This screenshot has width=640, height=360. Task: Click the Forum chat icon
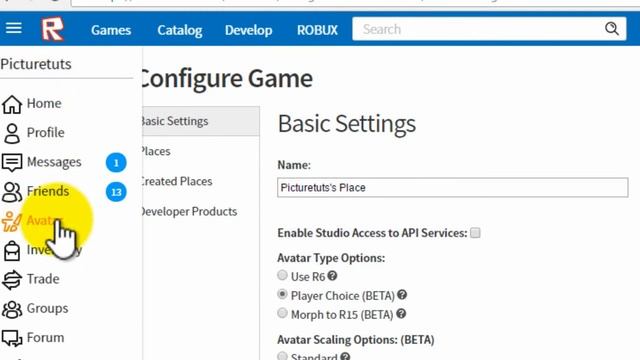(x=12, y=338)
